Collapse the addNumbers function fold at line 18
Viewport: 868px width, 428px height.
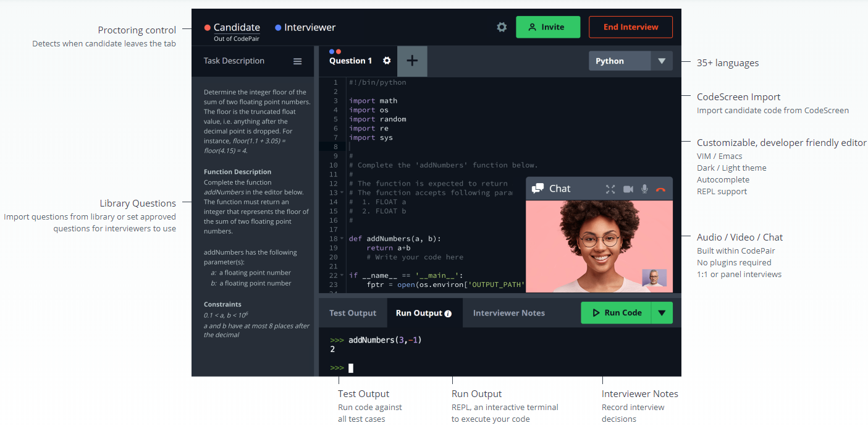[x=342, y=239]
